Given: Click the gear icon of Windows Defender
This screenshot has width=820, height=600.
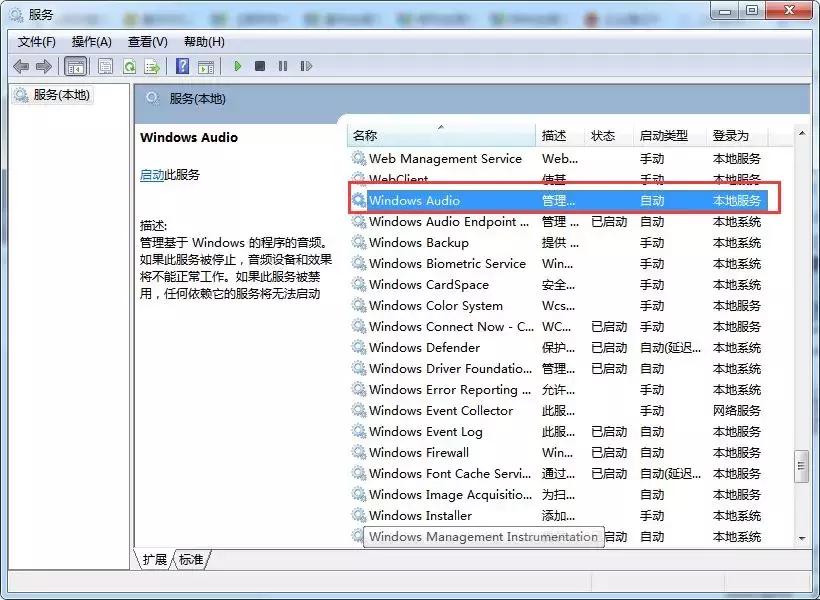Looking at the screenshot, I should click(x=359, y=347).
